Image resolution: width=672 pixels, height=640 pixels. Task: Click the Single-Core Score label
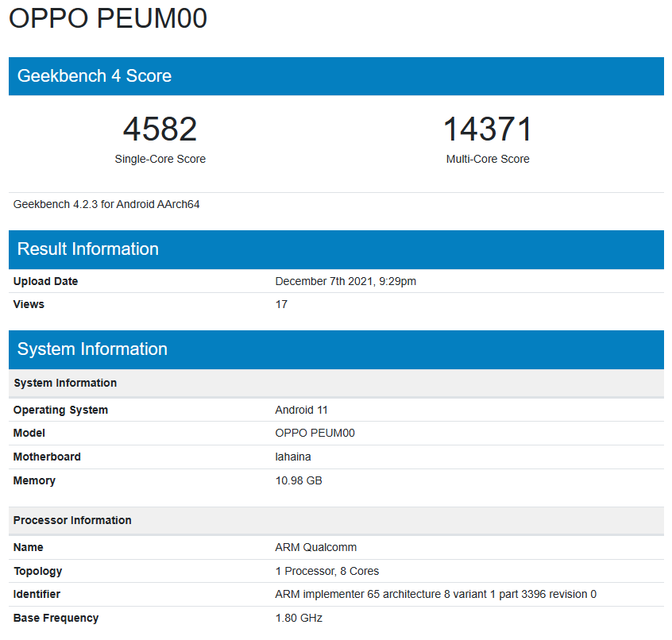160,159
